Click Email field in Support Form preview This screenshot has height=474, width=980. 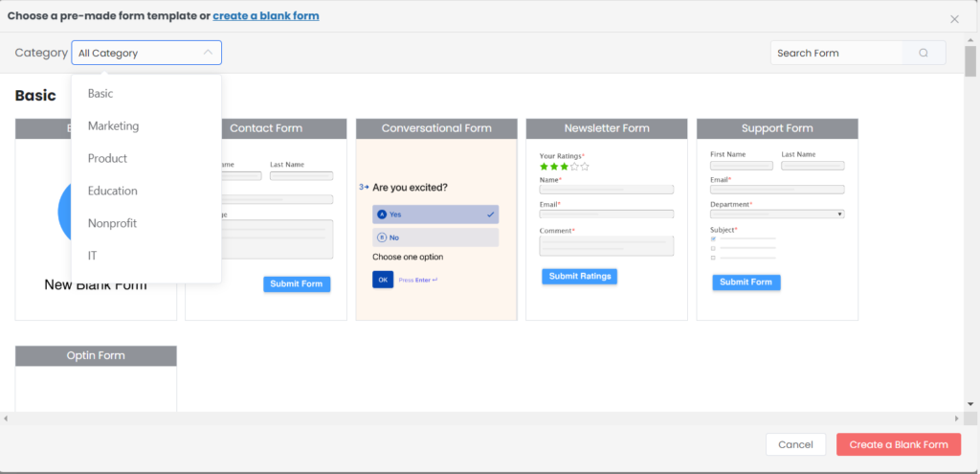[x=777, y=190]
